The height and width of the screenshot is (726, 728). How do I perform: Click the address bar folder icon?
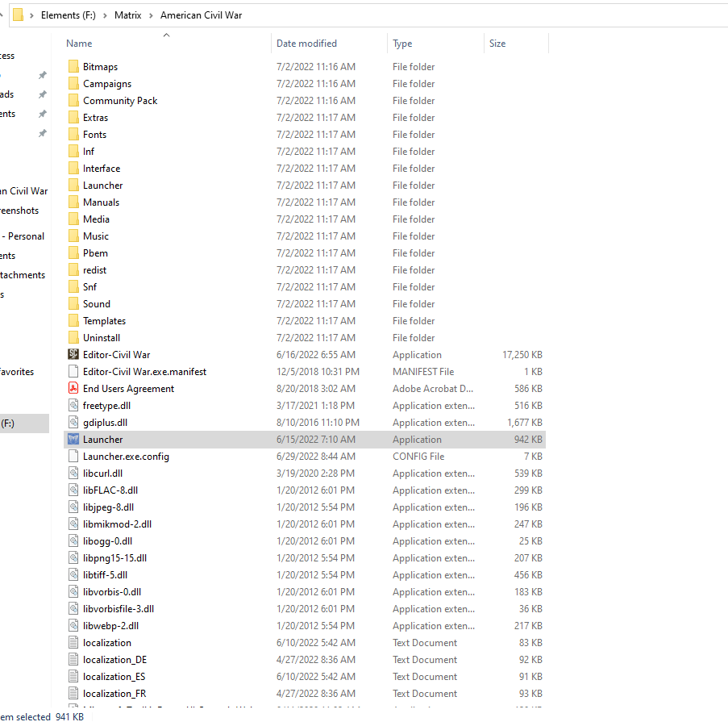click(18, 15)
